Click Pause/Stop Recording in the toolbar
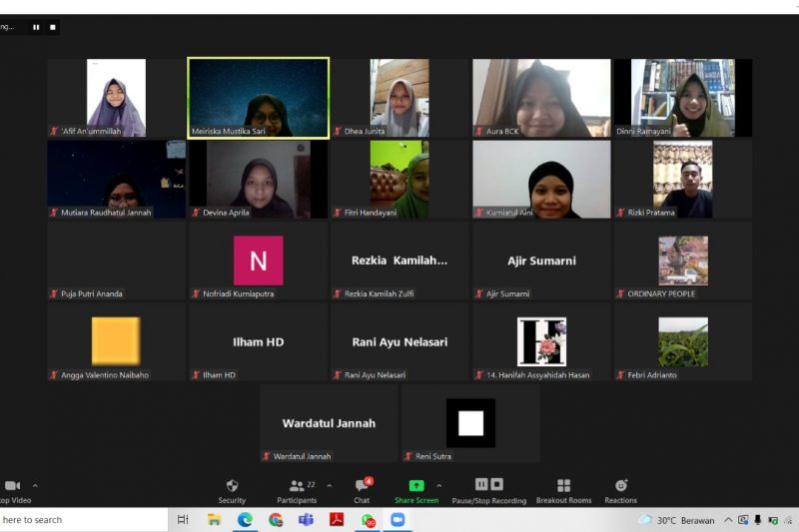Image resolution: width=799 pixels, height=532 pixels. point(488,492)
